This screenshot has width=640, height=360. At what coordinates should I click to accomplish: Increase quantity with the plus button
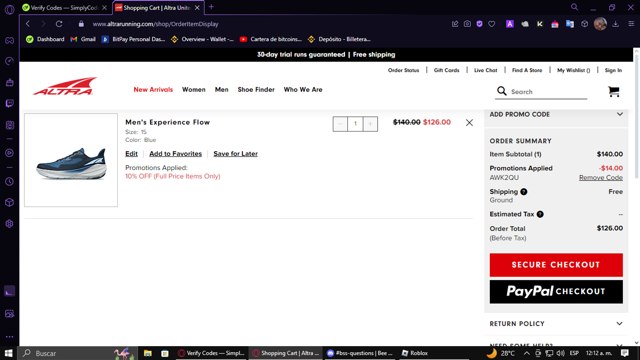click(x=370, y=124)
